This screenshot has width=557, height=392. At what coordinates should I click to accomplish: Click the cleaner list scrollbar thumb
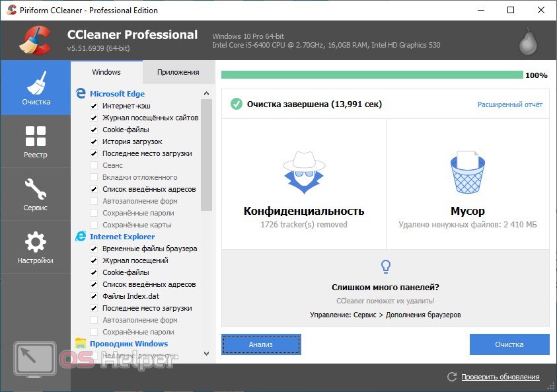click(x=206, y=155)
